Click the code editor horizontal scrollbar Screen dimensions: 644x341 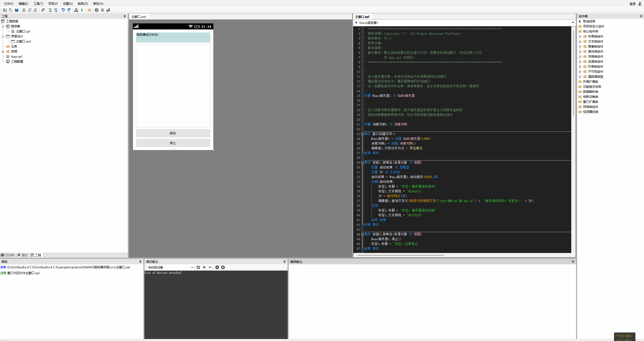(400, 255)
